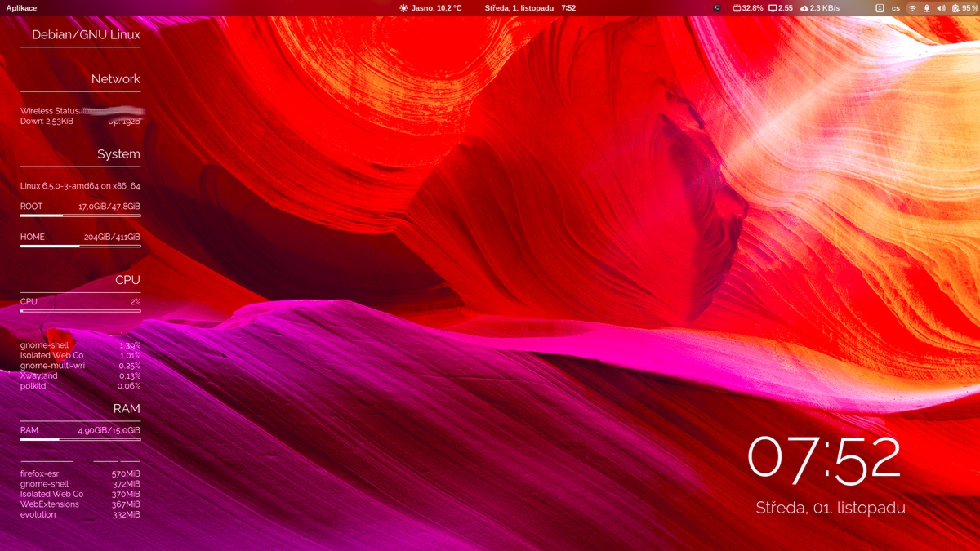Image resolution: width=980 pixels, height=551 pixels.
Task: Click the 17,0GiB/47,8GiB root usage value
Action: tap(109, 207)
